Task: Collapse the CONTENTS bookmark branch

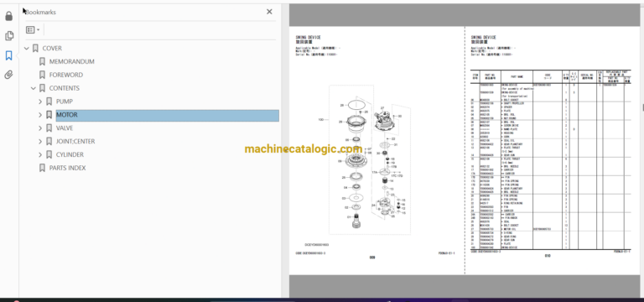Action: point(34,88)
